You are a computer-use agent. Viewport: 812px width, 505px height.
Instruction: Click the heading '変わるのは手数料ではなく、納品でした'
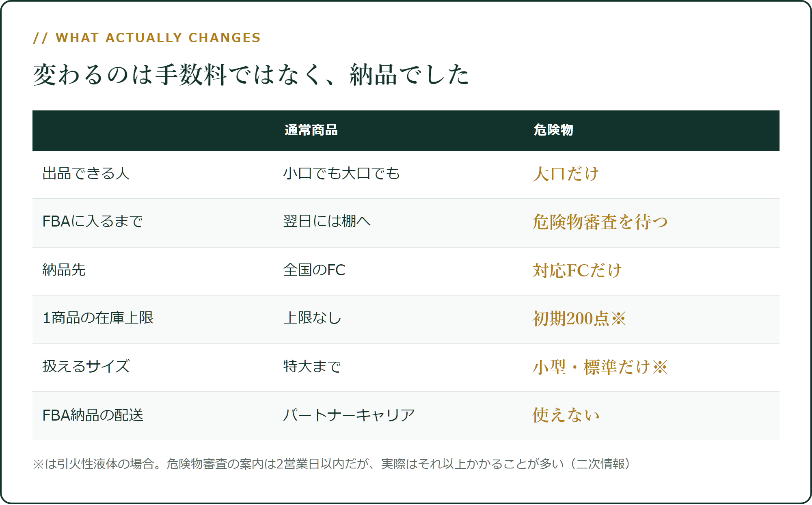(x=251, y=75)
